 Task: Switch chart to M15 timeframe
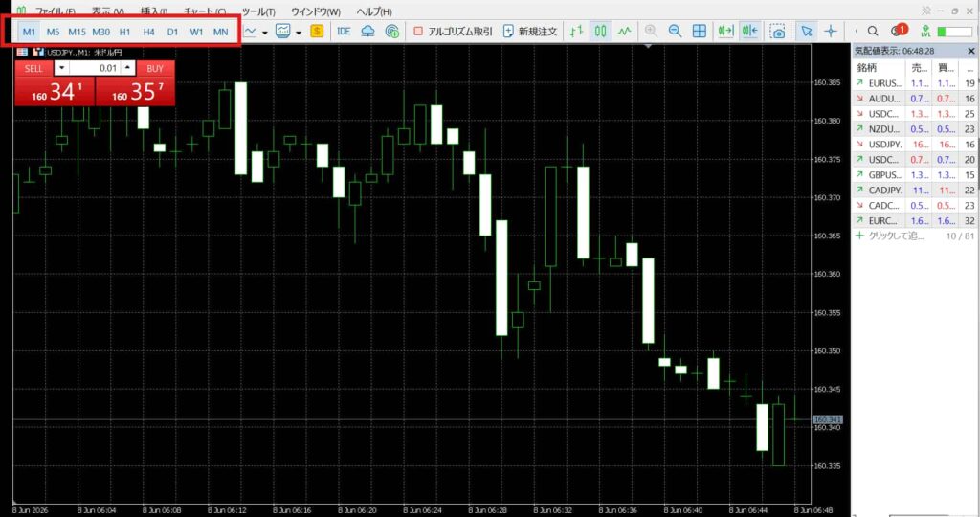coord(77,32)
